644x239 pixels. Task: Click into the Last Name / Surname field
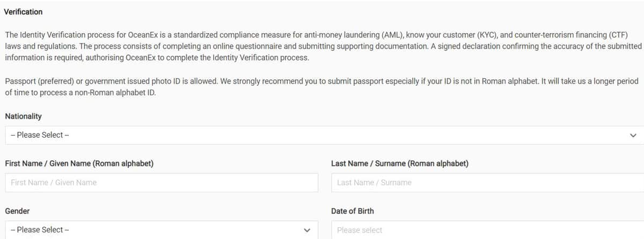pos(487,183)
